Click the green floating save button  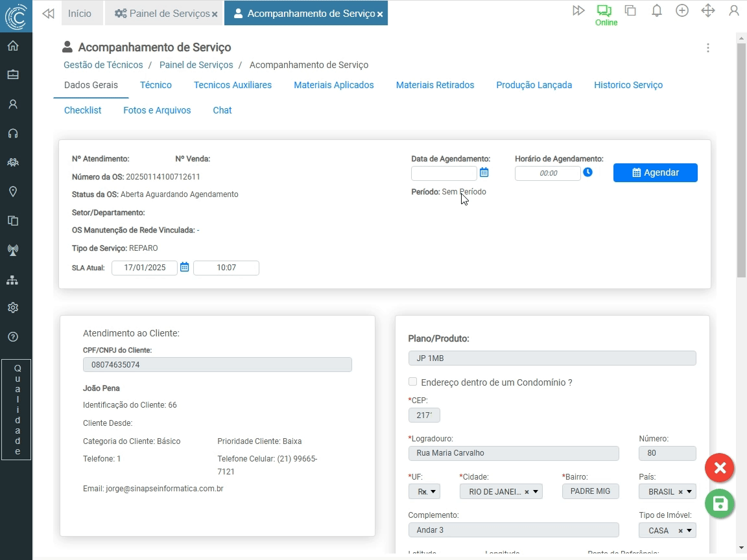720,504
